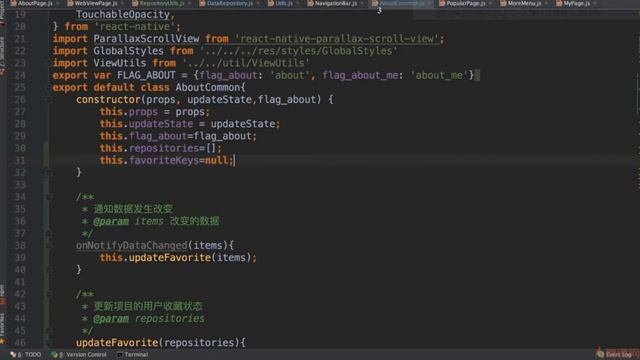Open the Version Control tool window
The image size is (640, 360).
(x=79, y=355)
